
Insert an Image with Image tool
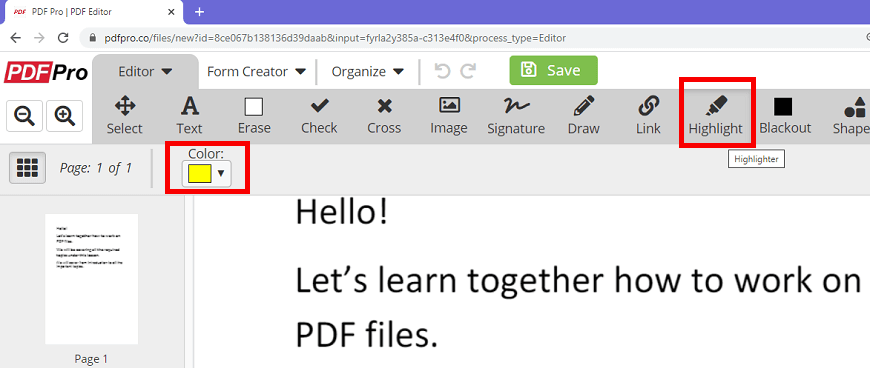coord(449,115)
